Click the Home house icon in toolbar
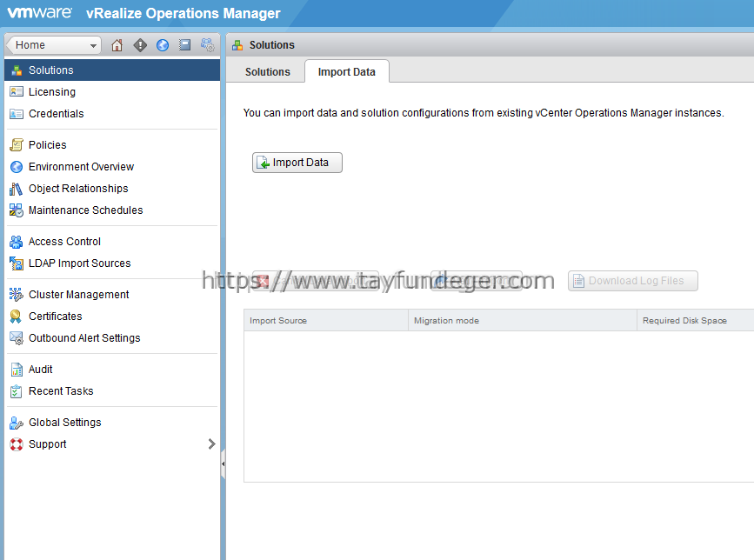The image size is (754, 560). 117,45
